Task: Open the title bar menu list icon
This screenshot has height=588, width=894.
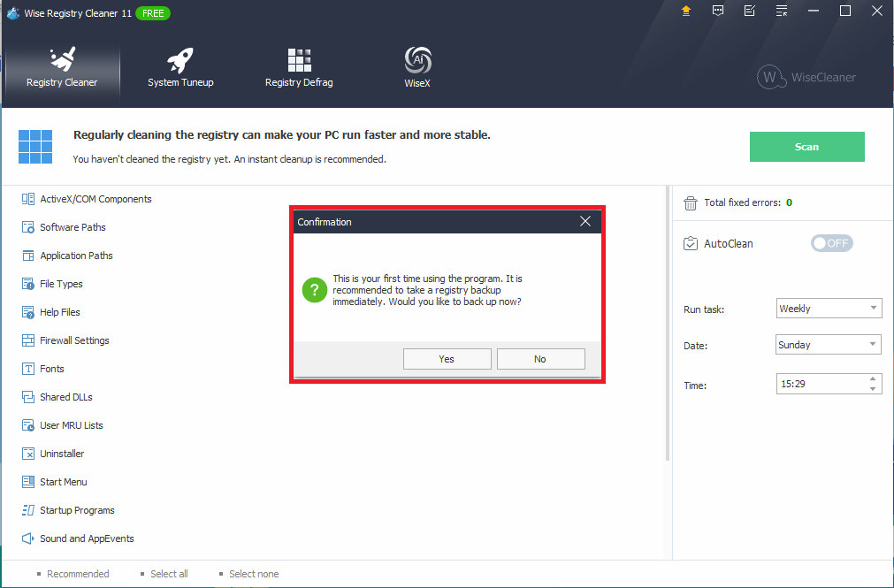Action: (782, 11)
